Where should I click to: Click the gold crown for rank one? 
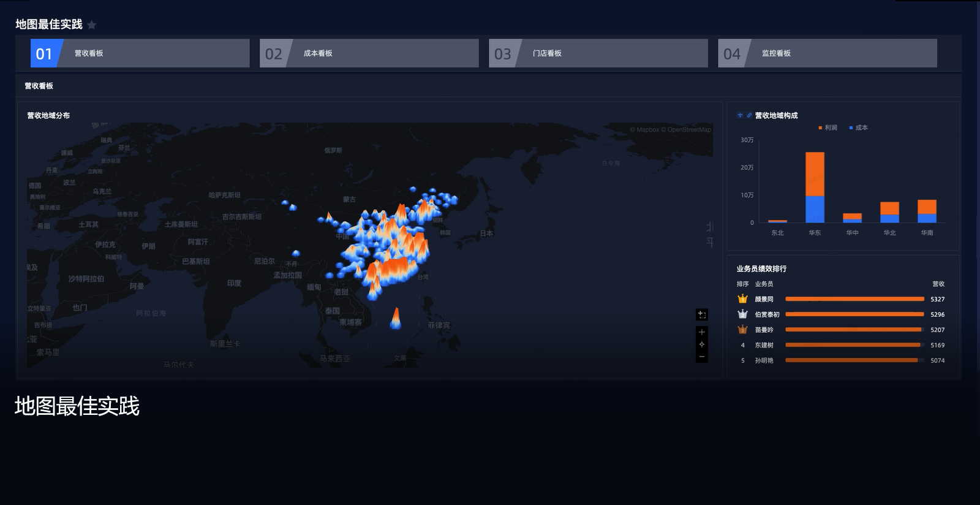click(742, 299)
